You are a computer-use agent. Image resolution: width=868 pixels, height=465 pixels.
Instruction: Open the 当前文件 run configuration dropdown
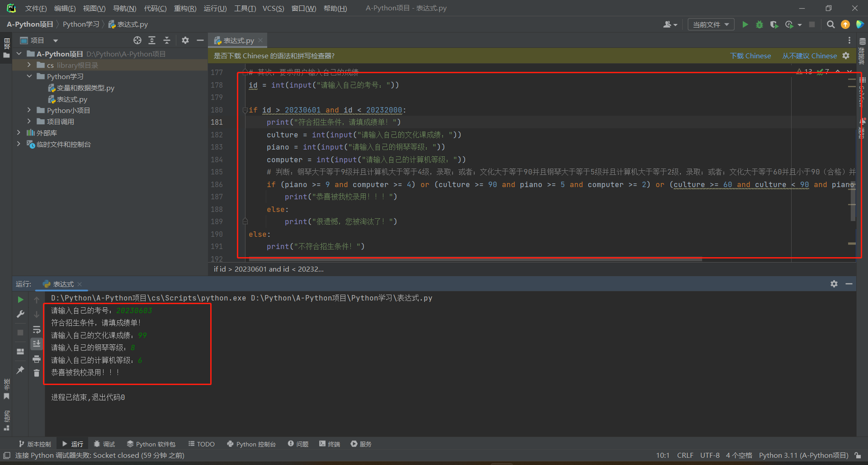click(711, 24)
